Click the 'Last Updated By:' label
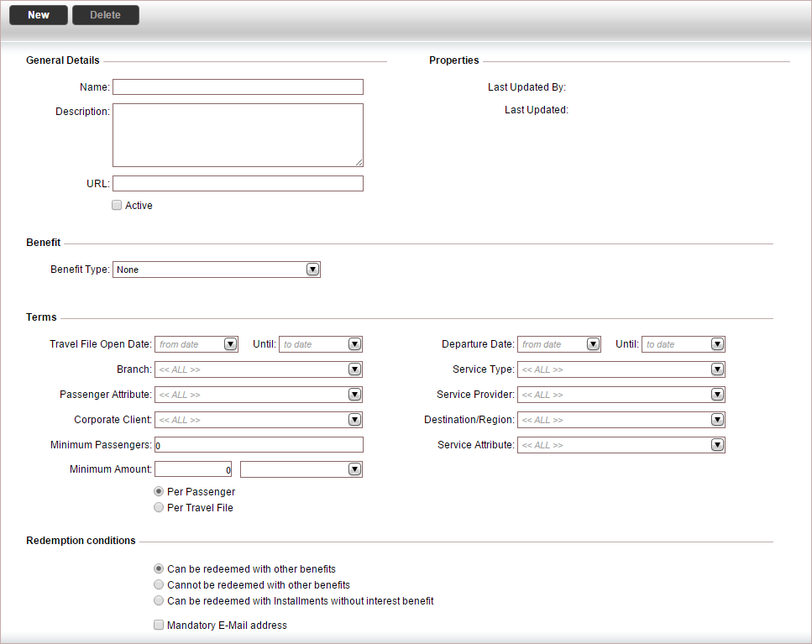Image resolution: width=812 pixels, height=644 pixels. (526, 87)
